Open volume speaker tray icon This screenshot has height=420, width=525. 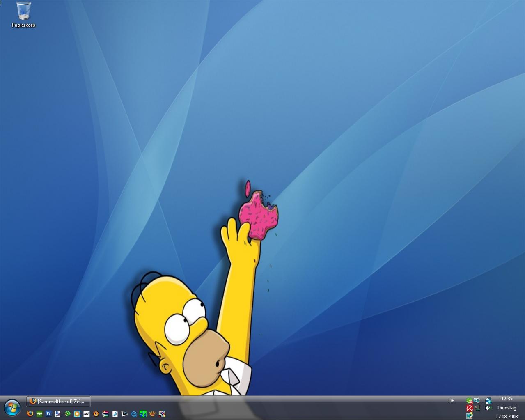point(488,408)
